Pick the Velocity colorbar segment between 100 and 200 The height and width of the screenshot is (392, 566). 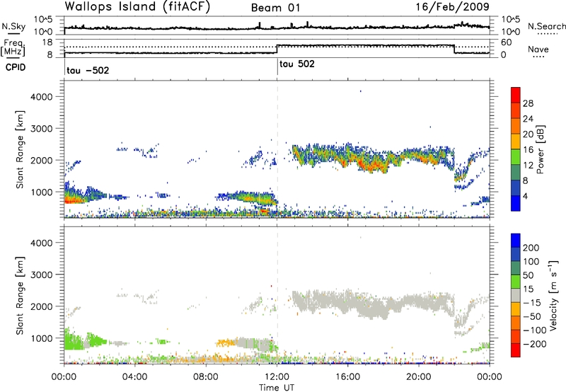(x=516, y=254)
